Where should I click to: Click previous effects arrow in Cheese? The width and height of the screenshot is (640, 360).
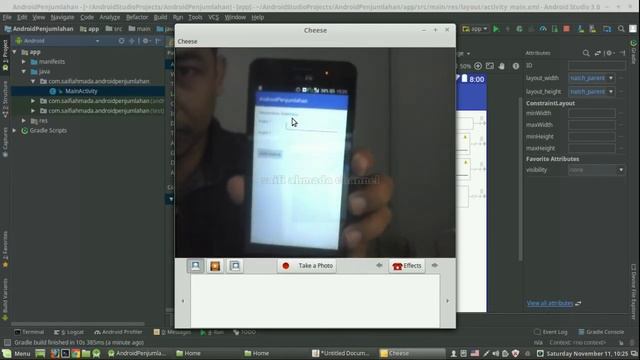379,265
